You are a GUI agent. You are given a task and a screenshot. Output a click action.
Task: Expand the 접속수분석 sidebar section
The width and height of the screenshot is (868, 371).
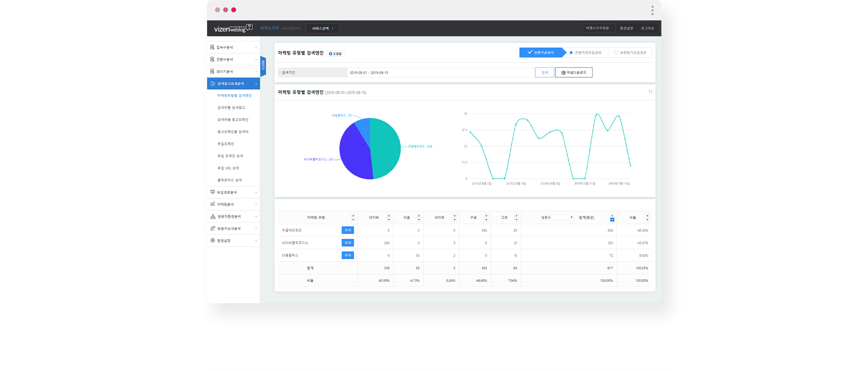(233, 48)
